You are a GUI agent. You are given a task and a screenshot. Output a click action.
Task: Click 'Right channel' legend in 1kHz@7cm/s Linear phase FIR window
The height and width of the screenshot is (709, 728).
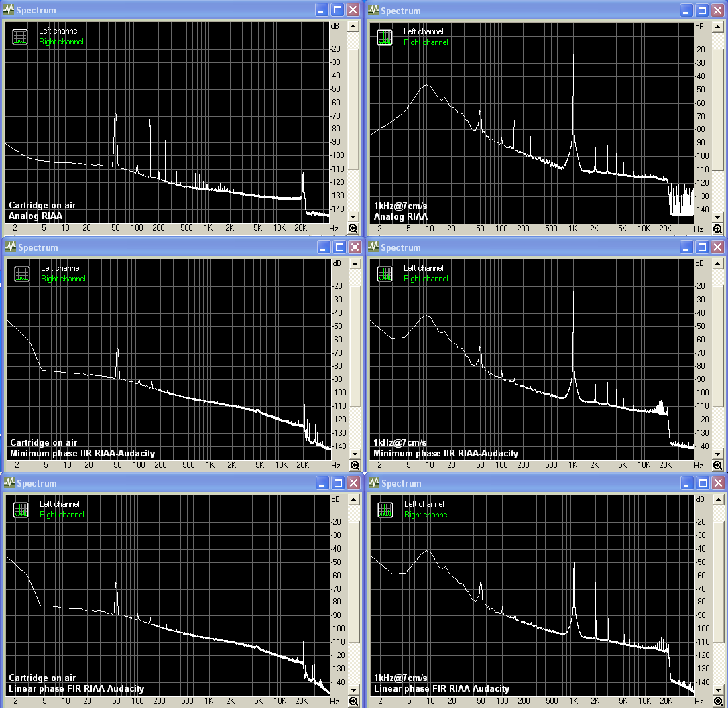point(426,514)
